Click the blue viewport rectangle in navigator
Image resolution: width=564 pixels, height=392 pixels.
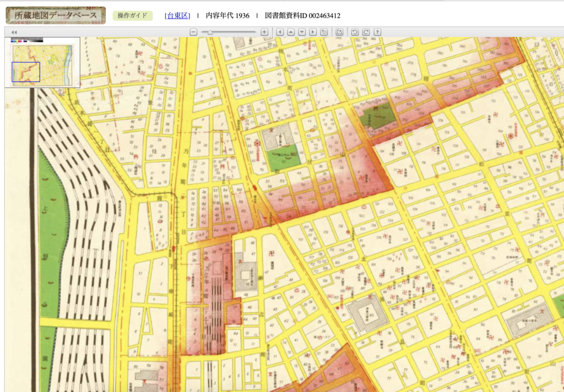(x=26, y=72)
